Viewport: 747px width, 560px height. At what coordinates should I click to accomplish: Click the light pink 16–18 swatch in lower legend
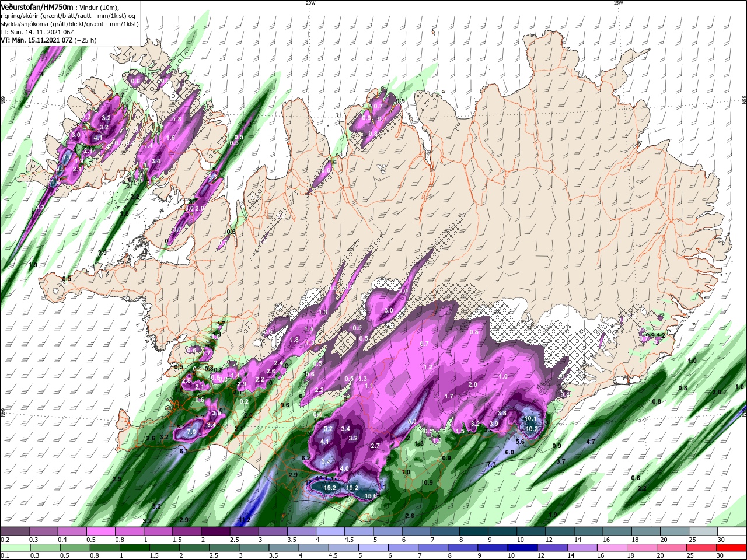pos(612,548)
